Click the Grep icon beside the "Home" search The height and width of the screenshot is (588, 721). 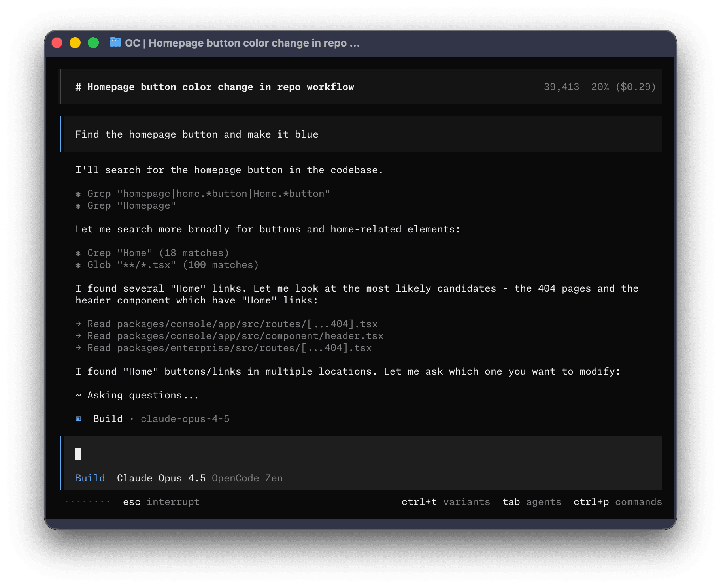pos(79,253)
